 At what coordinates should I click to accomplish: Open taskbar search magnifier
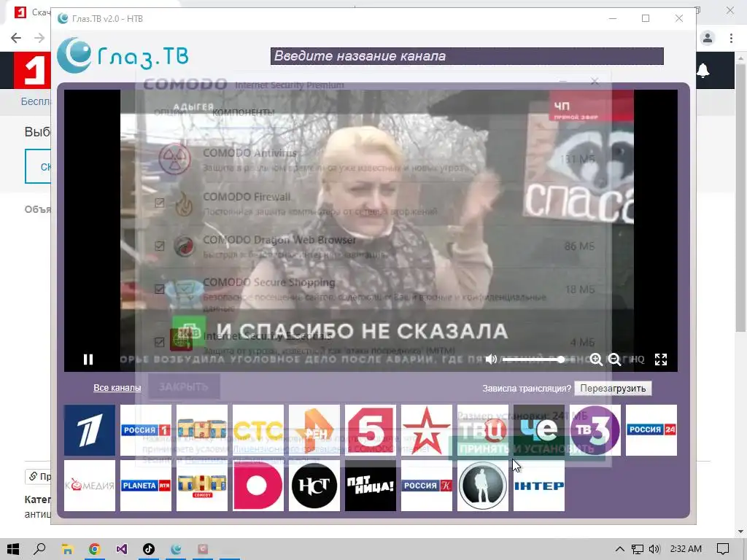pyautogui.click(x=40, y=549)
